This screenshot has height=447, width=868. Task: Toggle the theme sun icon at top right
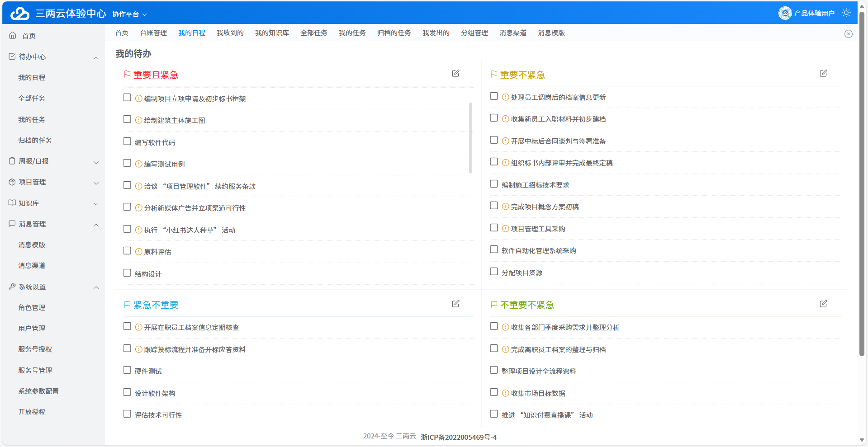click(846, 13)
